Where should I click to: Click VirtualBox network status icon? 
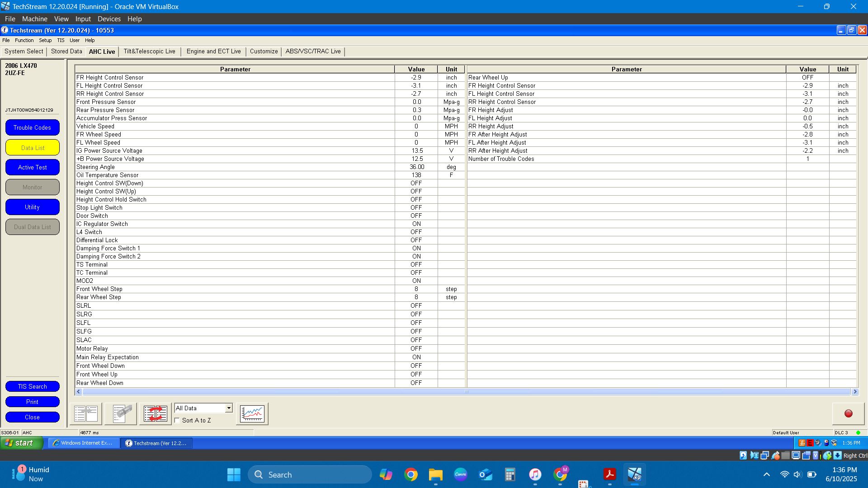764,455
